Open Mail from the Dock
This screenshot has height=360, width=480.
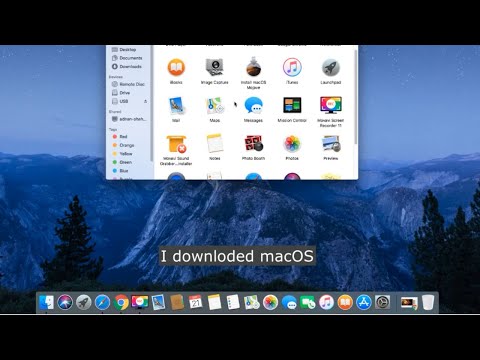click(x=158, y=303)
